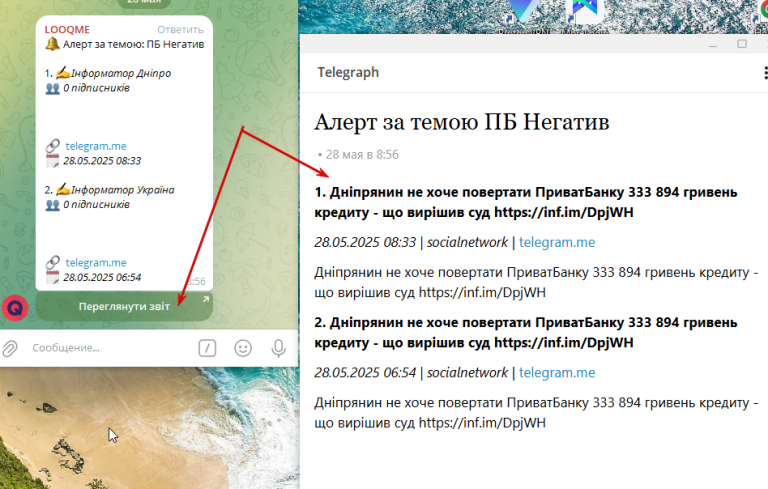Open telegram.me link in Telegram chat item 1
This screenshot has height=489, width=768.
(x=96, y=146)
